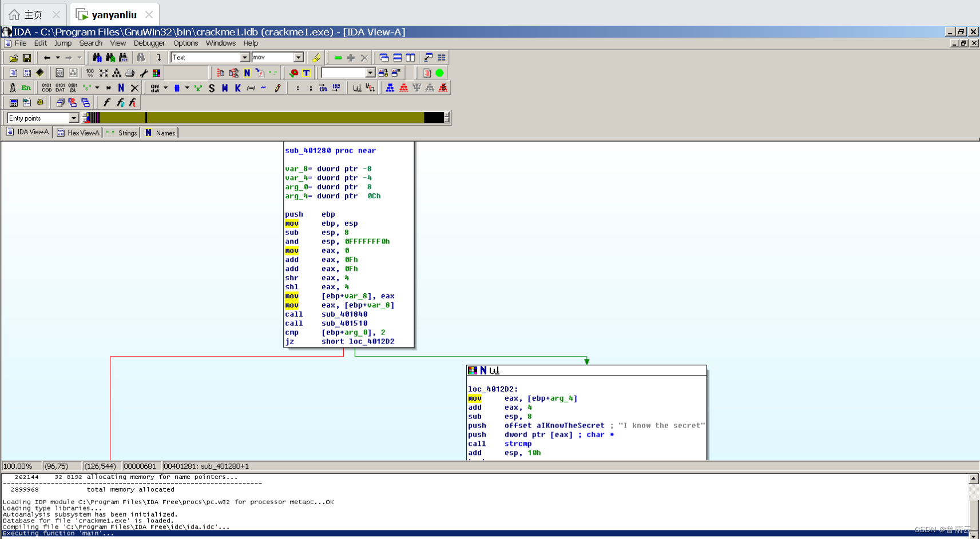Click 'aIKnowTheSecret' offset operand
This screenshot has height=539, width=980.
[570, 426]
